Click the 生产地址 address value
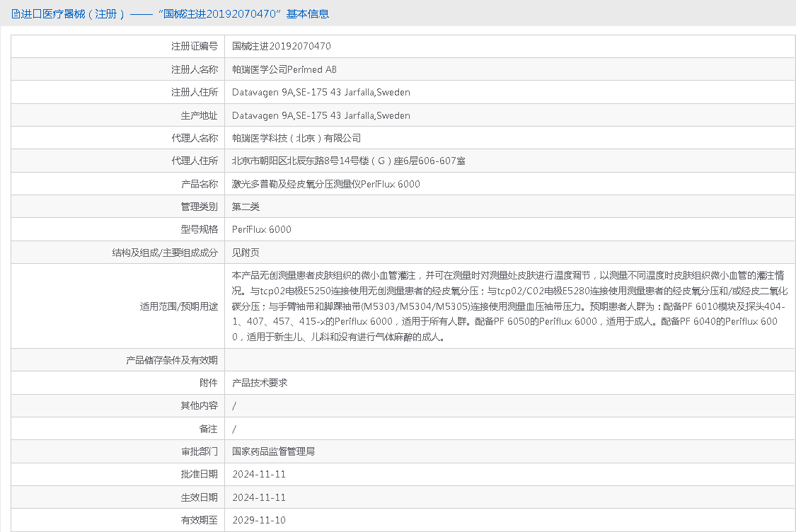Viewport: 796px width, 532px height. (321, 115)
